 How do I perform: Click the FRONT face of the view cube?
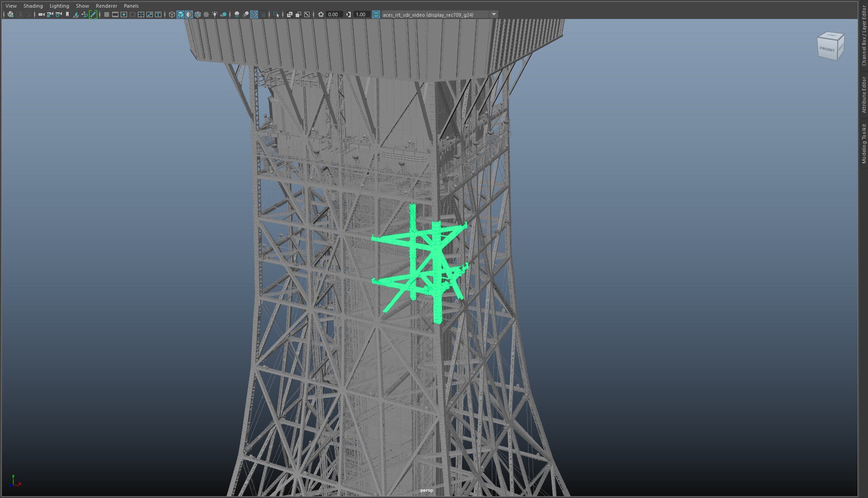[x=827, y=49]
